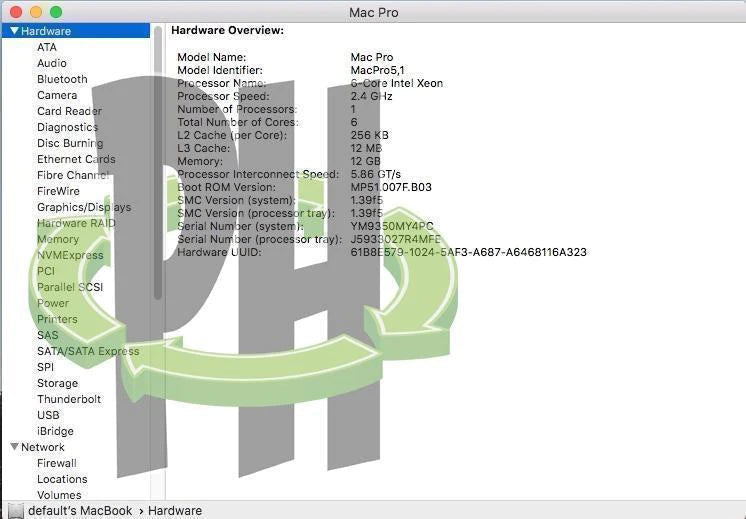Viewport: 746px width, 519px height.
Task: Open the SPI entry
Action: pyautogui.click(x=45, y=367)
